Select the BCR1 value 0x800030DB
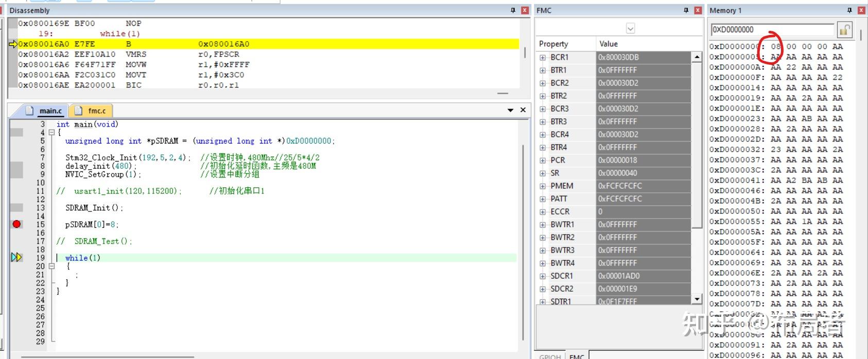 pos(644,57)
